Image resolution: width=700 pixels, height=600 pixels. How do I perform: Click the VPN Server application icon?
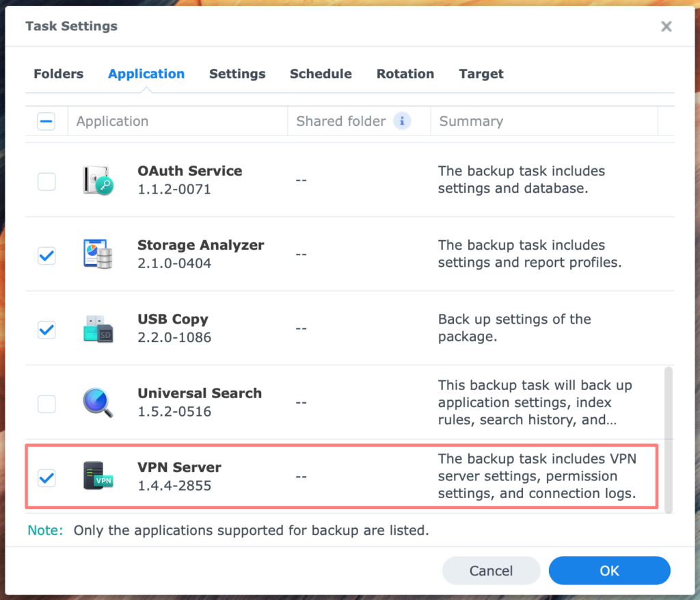pyautogui.click(x=98, y=477)
